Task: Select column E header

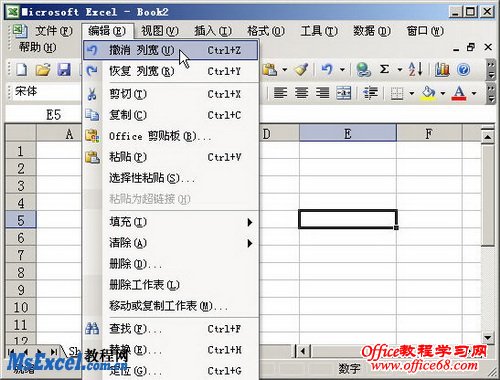Action: coord(348,134)
